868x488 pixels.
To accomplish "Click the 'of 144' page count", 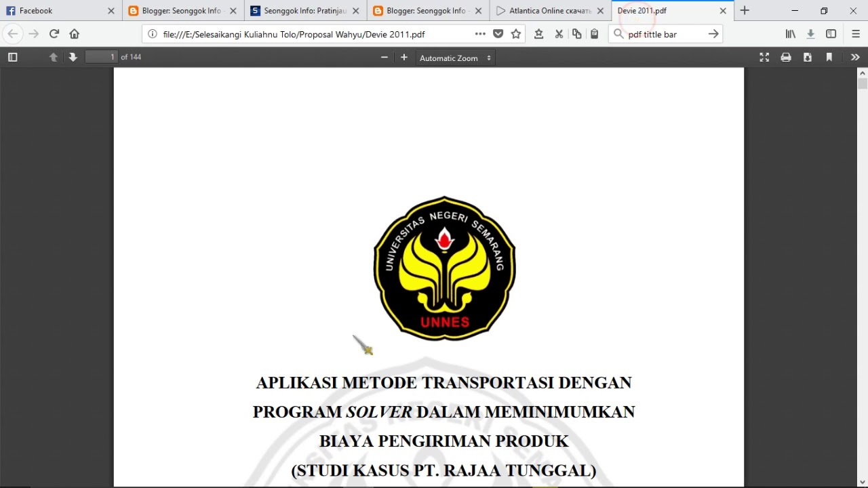I will (131, 57).
